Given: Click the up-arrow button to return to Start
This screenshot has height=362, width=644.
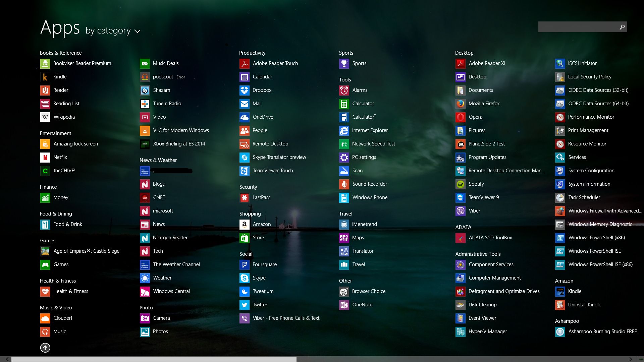Looking at the screenshot, I should (45, 348).
